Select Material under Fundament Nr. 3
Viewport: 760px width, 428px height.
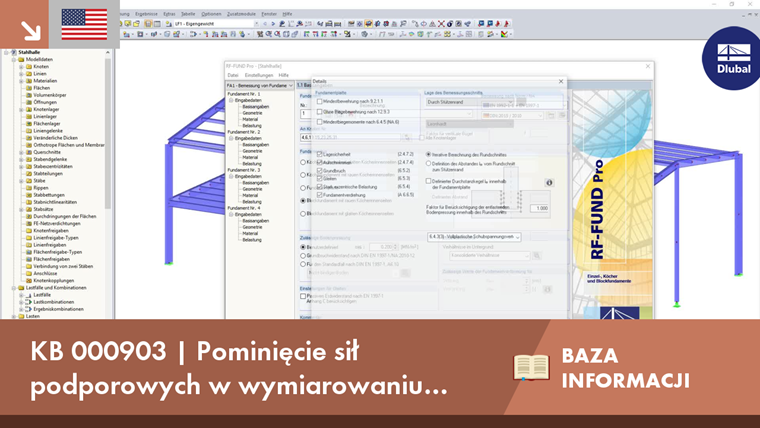[x=250, y=195]
